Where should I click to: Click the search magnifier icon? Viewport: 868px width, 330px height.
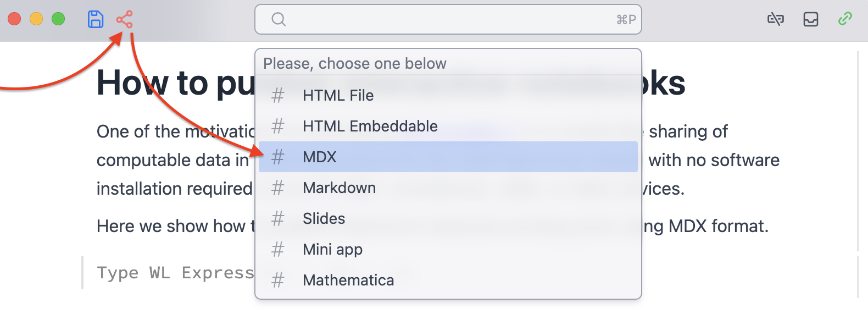279,19
